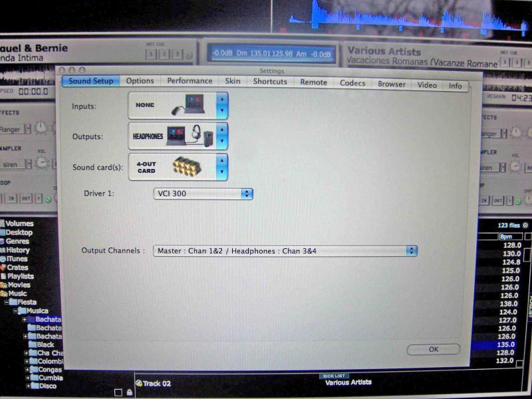Trigger hot cue 3 on the left deck
Screen dimensions: 532x399
(x=178, y=55)
